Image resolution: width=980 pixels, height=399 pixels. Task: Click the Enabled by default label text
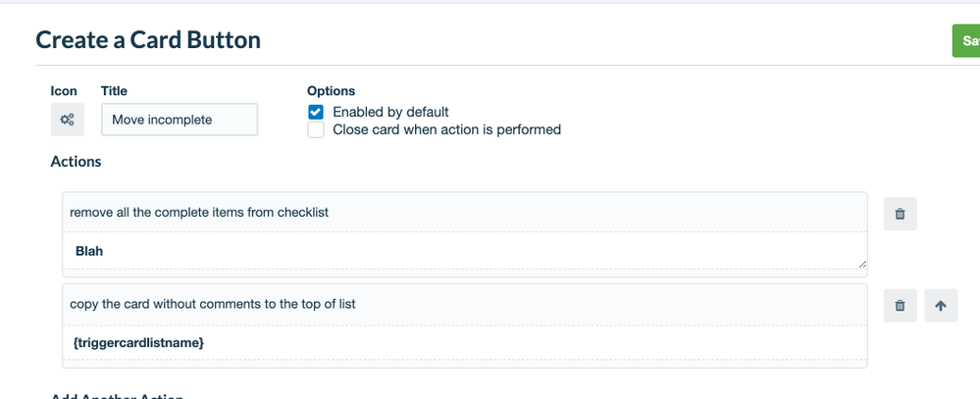pyautogui.click(x=390, y=113)
